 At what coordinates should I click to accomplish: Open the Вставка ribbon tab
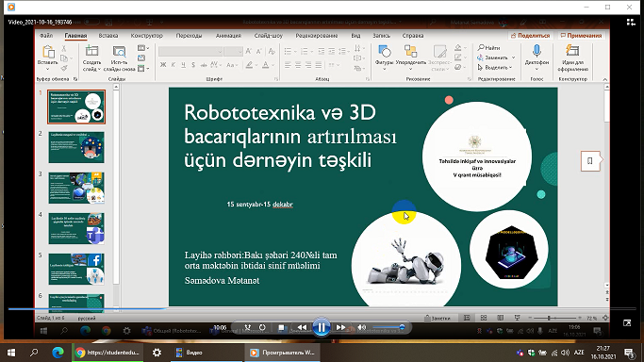tap(108, 36)
